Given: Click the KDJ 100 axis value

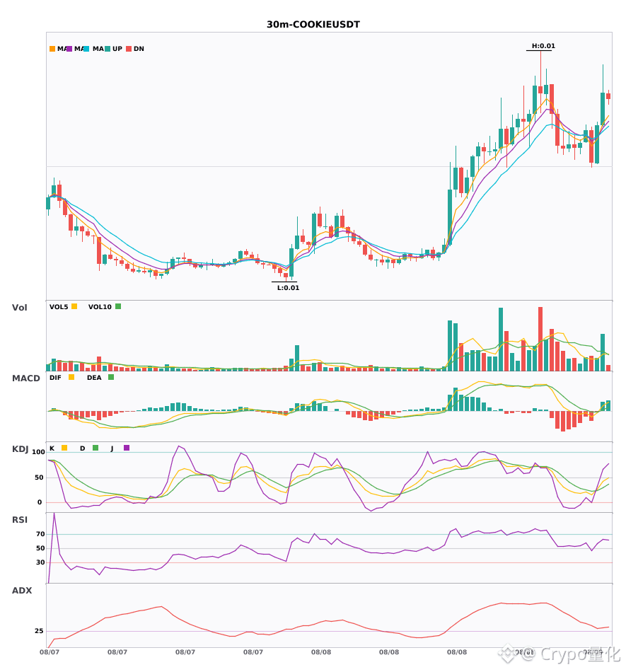Looking at the screenshot, I should coord(38,452).
